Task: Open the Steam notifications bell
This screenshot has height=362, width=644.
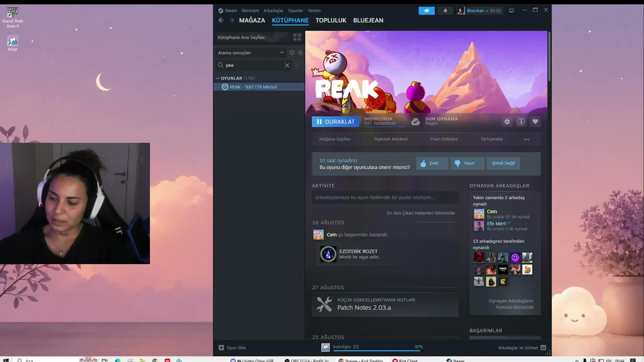Action: (445, 11)
